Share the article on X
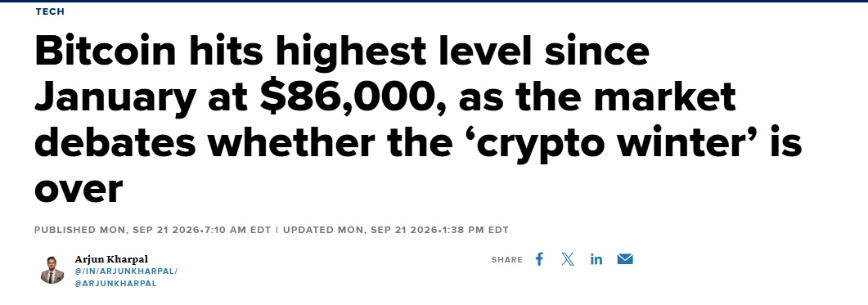868x305 pixels. click(568, 259)
